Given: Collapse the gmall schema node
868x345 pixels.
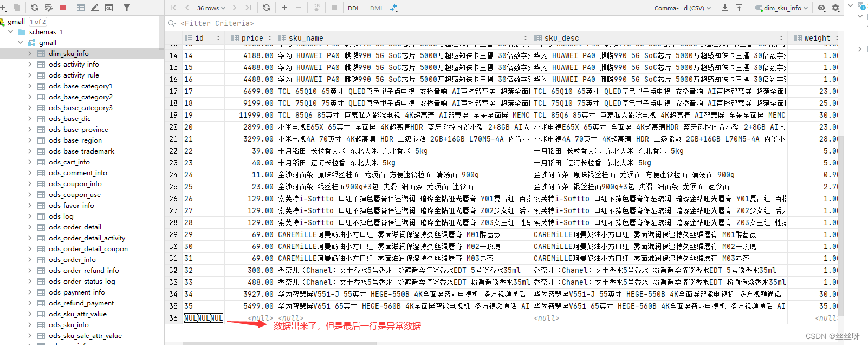Looking at the screenshot, I should 21,43.
